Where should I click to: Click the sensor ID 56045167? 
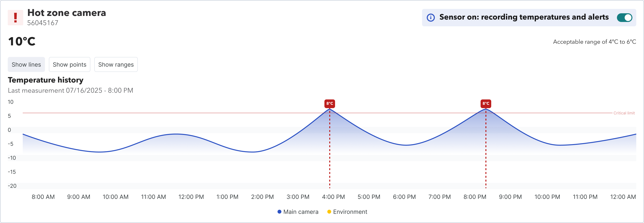(43, 23)
